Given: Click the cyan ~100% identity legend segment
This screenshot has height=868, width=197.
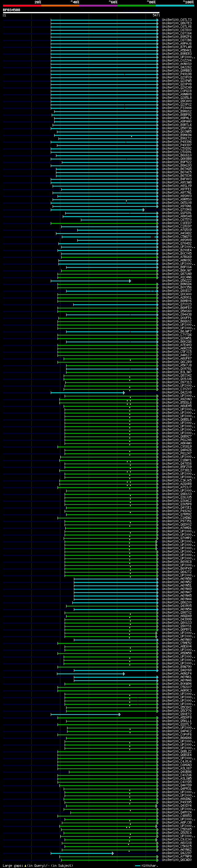Looking at the screenshot, I should pos(175,6).
